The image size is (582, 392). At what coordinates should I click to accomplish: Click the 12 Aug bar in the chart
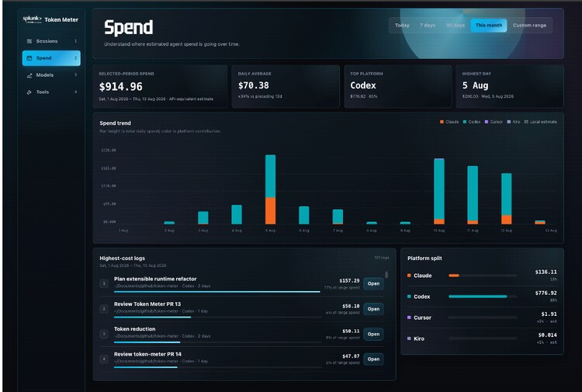[x=507, y=199]
